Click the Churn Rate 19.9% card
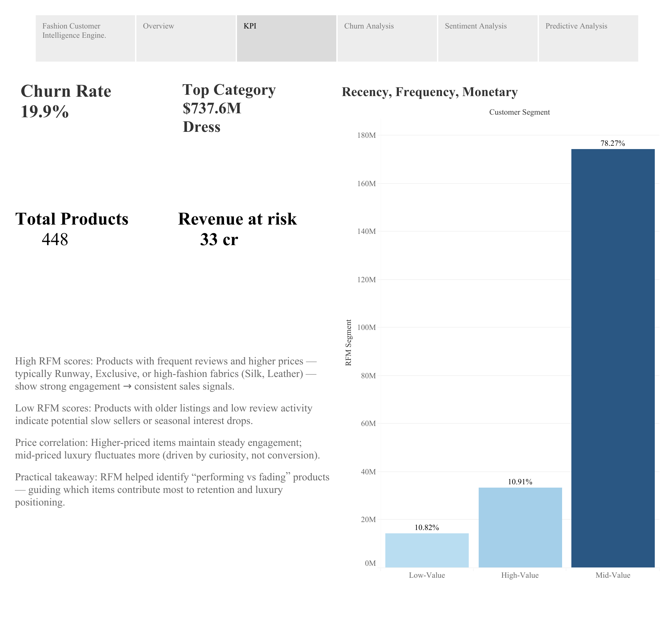The width and height of the screenshot is (672, 638). 66,101
